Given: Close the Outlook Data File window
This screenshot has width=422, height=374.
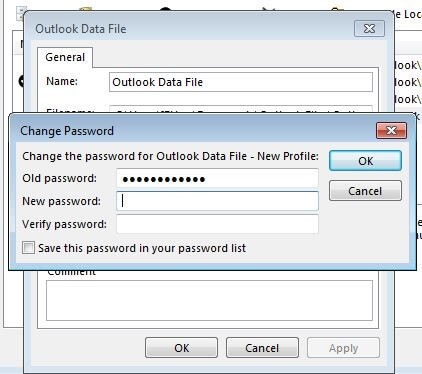Looking at the screenshot, I should click(x=369, y=28).
